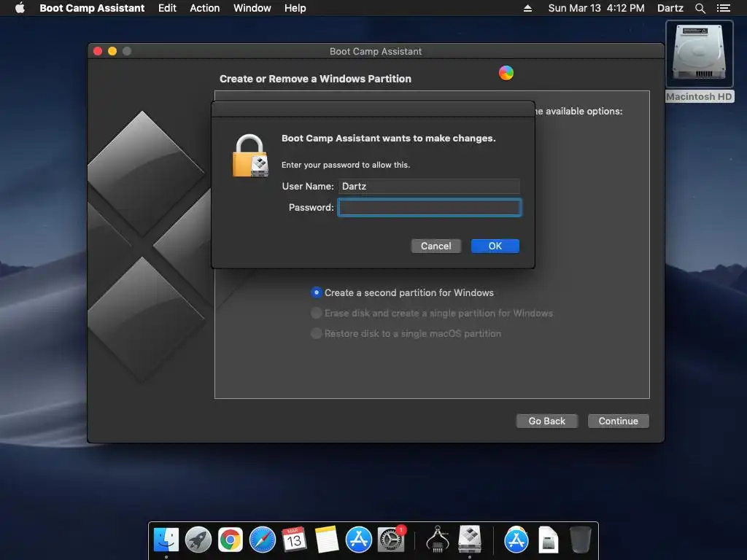Screen dimensions: 747x560
Task: Click the Continue button
Action: click(619, 421)
